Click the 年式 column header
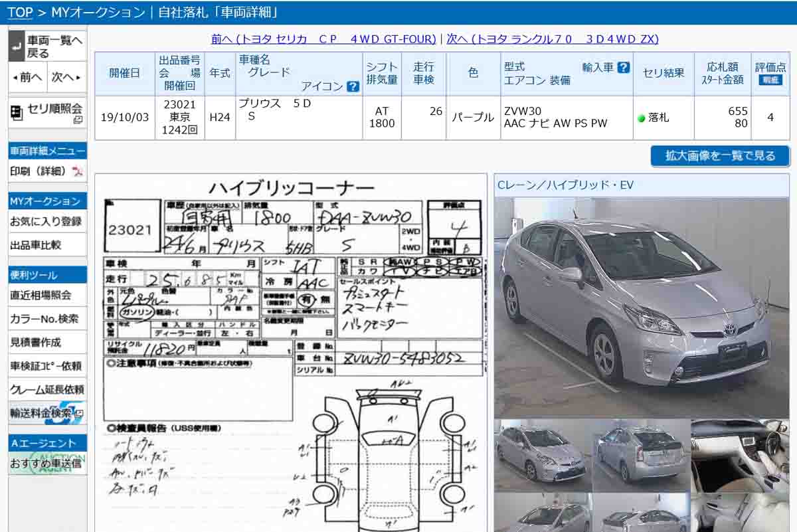 (220, 74)
